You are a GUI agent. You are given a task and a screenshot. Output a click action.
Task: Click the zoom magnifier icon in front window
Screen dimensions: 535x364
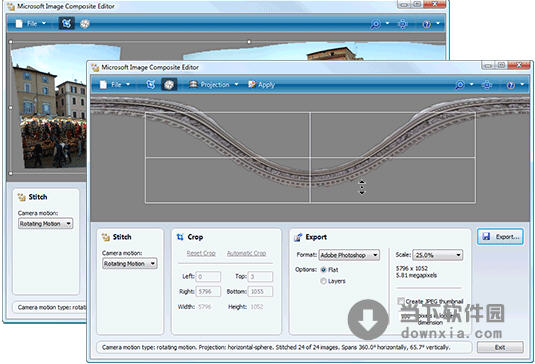click(460, 85)
